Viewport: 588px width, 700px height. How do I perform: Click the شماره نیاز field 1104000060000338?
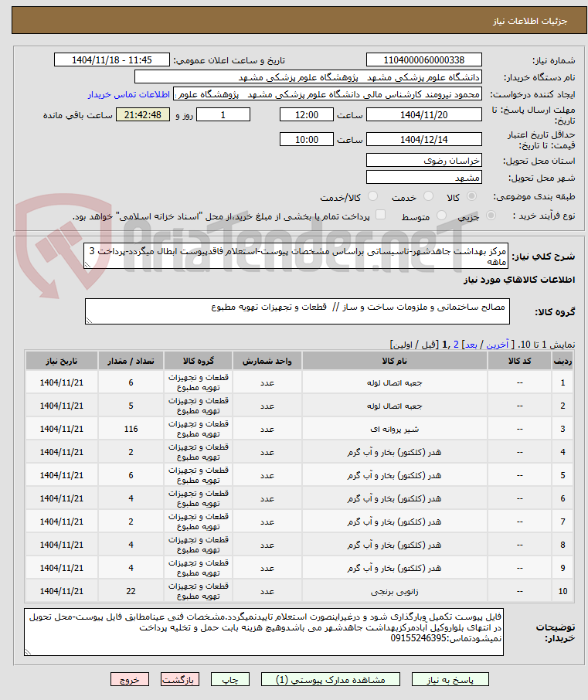(423, 59)
